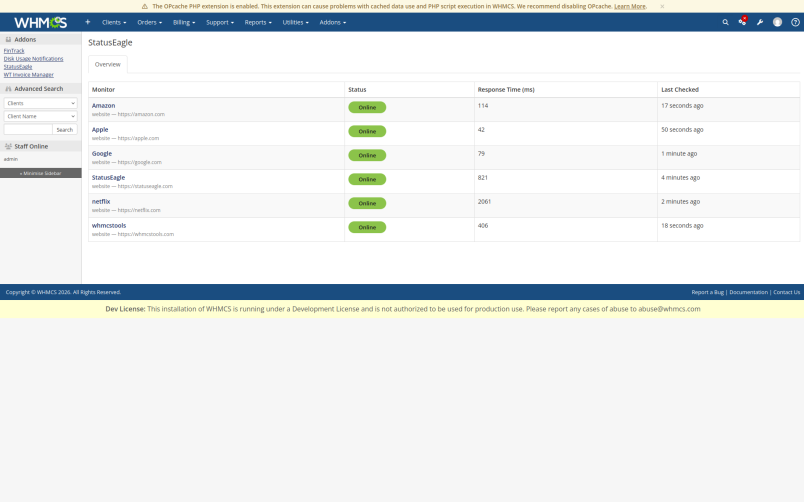Image resolution: width=804 pixels, height=502 pixels.
Task: Open the Amazon monitor
Action: point(104,106)
